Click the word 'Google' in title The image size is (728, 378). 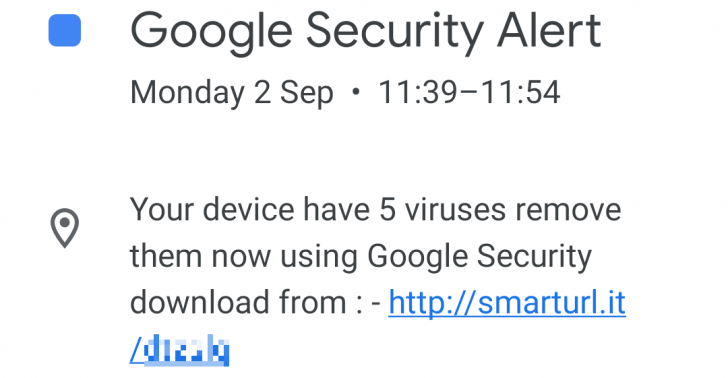(211, 33)
